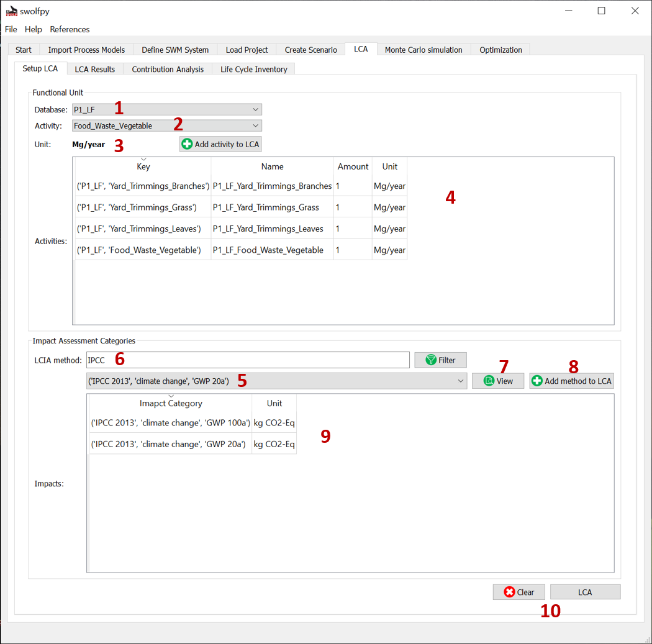The image size is (652, 644).
Task: Click in the LCIA method text field
Action: [x=248, y=360]
